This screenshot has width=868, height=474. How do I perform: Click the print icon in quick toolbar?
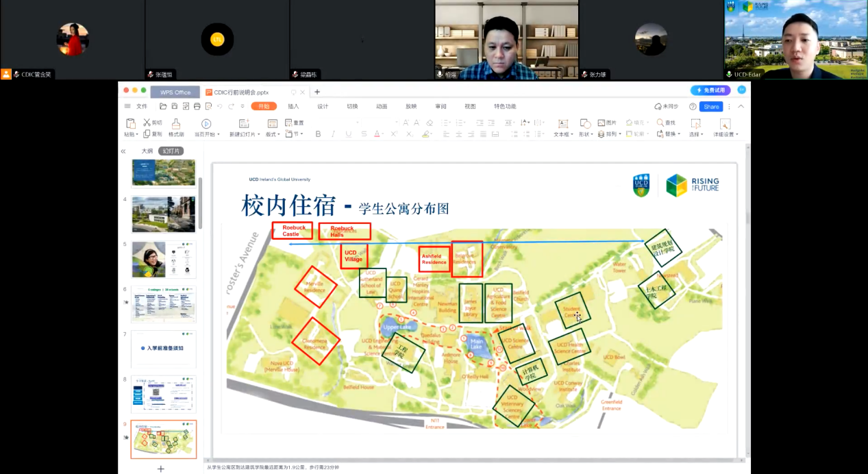[x=197, y=107]
